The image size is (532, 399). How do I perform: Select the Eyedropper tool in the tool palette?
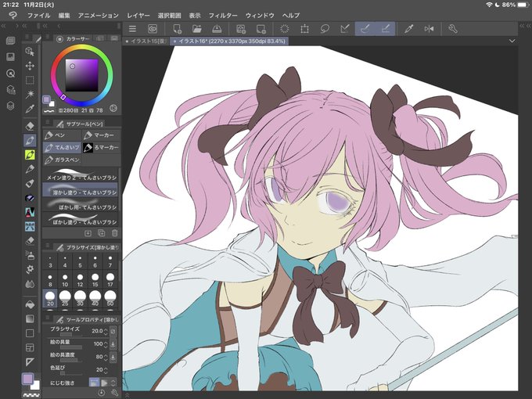(x=30, y=109)
